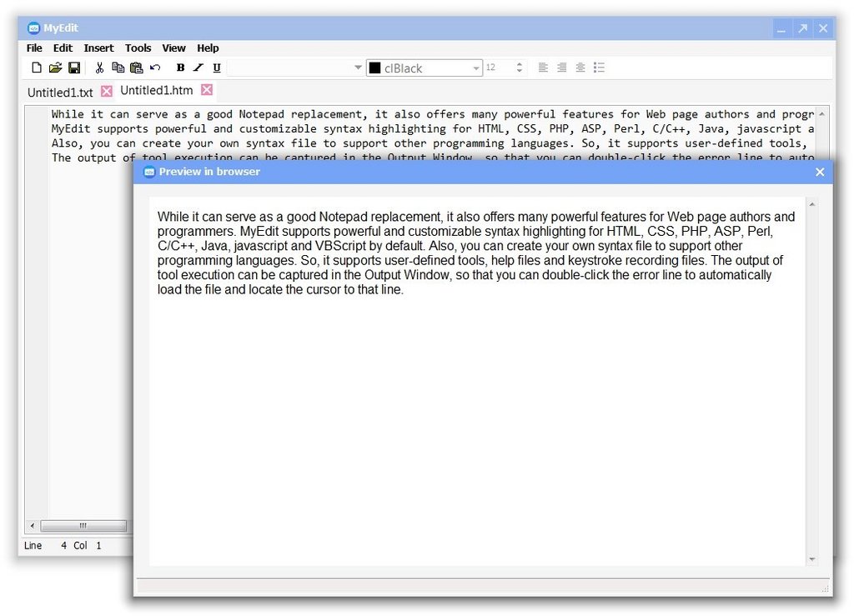Viewport: 854px width, 616px height.
Task: Open the File menu
Action: point(34,48)
